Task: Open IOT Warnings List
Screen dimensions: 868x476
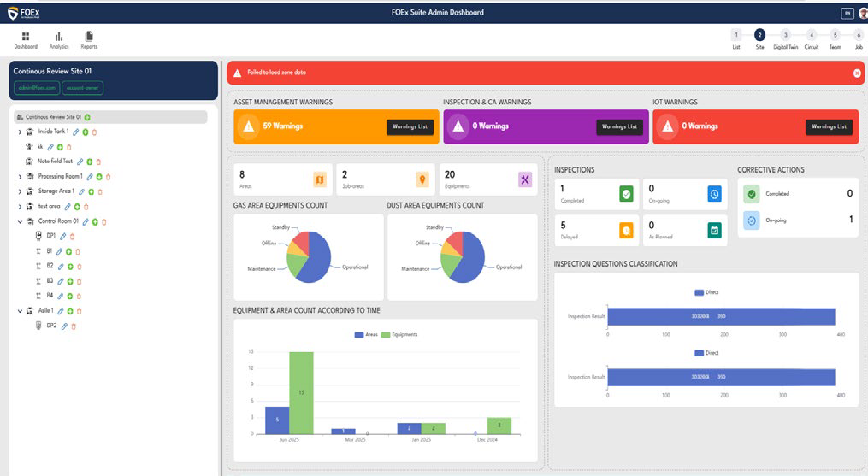Action: pos(829,126)
